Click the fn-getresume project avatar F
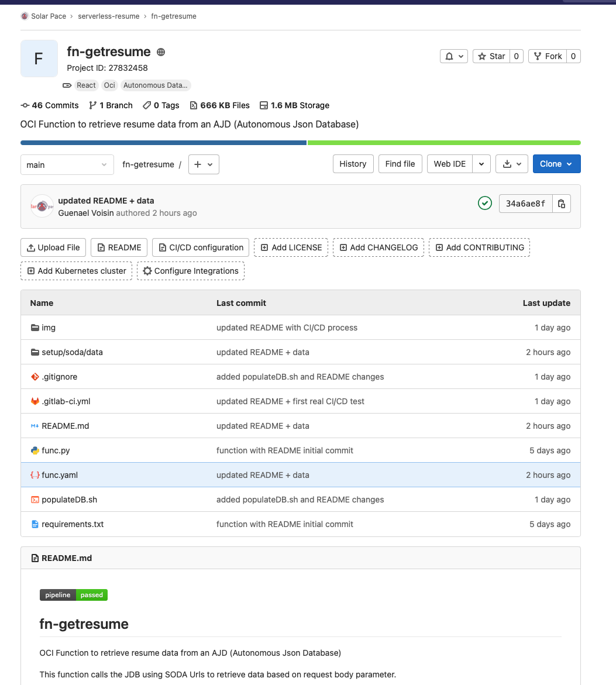 coord(39,58)
